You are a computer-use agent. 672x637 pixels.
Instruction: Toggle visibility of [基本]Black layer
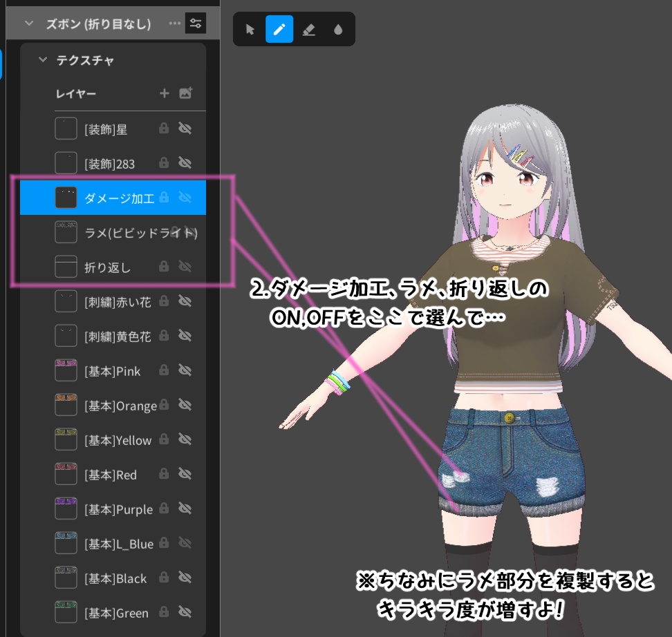click(185, 578)
